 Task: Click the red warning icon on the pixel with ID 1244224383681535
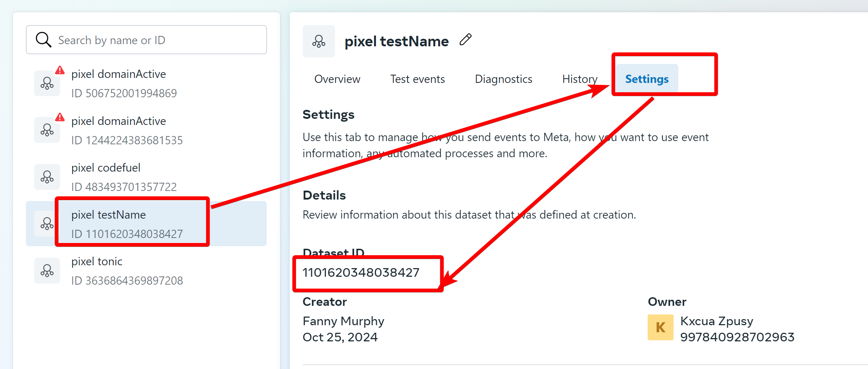pyautogui.click(x=60, y=117)
